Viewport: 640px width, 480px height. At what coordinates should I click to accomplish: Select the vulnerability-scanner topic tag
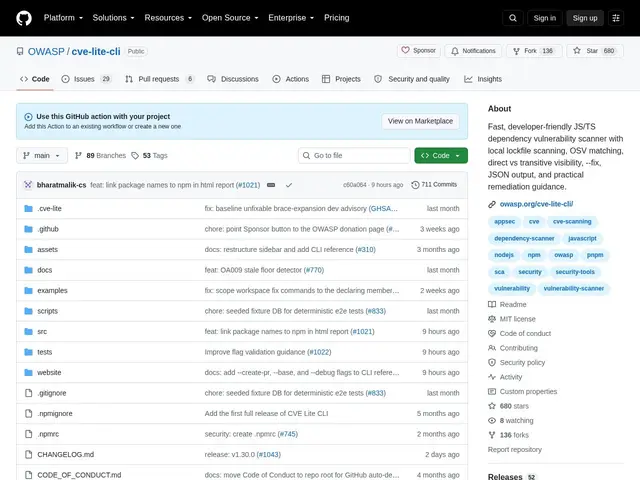(x=573, y=289)
